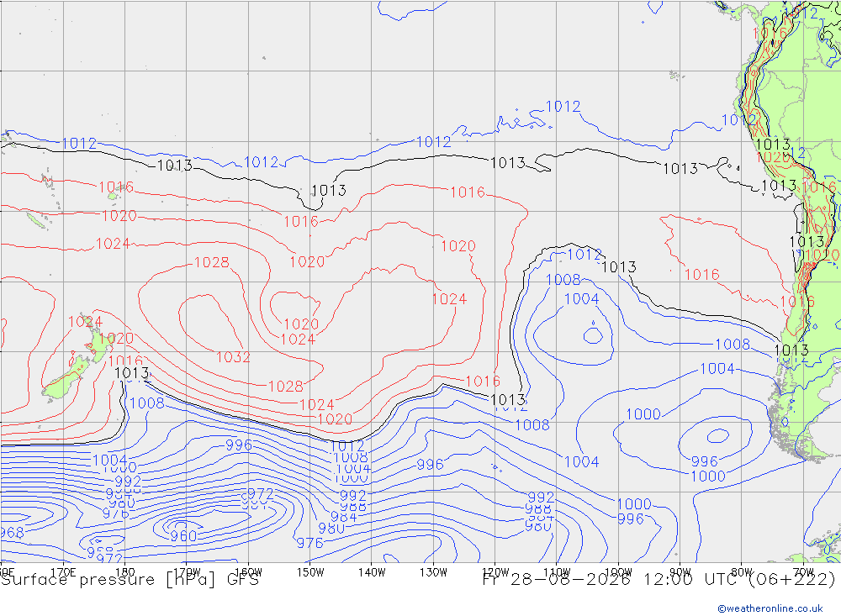Click the 996 low center near Patagonia
The image size is (841, 616).
[704, 461]
